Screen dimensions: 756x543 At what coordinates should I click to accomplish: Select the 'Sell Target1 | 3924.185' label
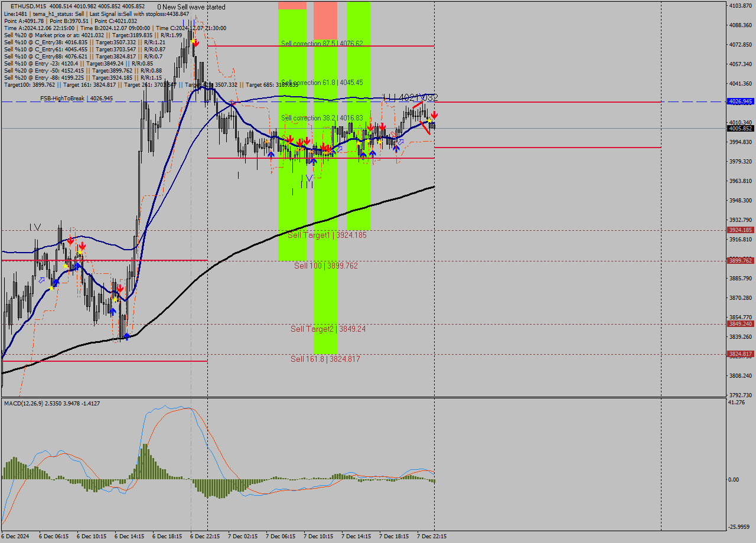pos(327,235)
